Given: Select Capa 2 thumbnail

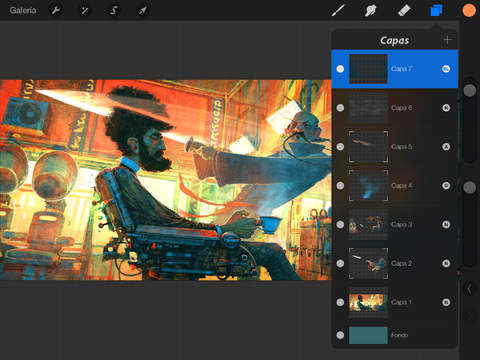Looking at the screenshot, I should click(x=368, y=263).
